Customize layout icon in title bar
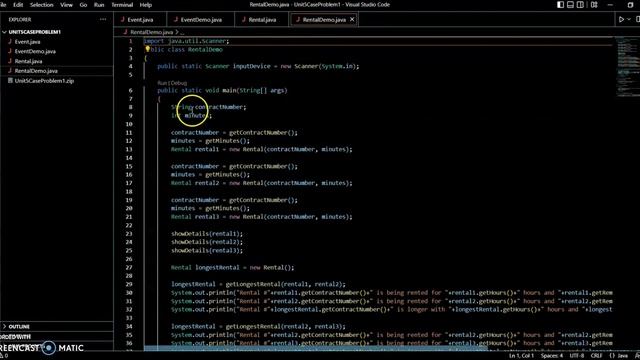The height and width of the screenshot is (360, 640). (594, 5)
